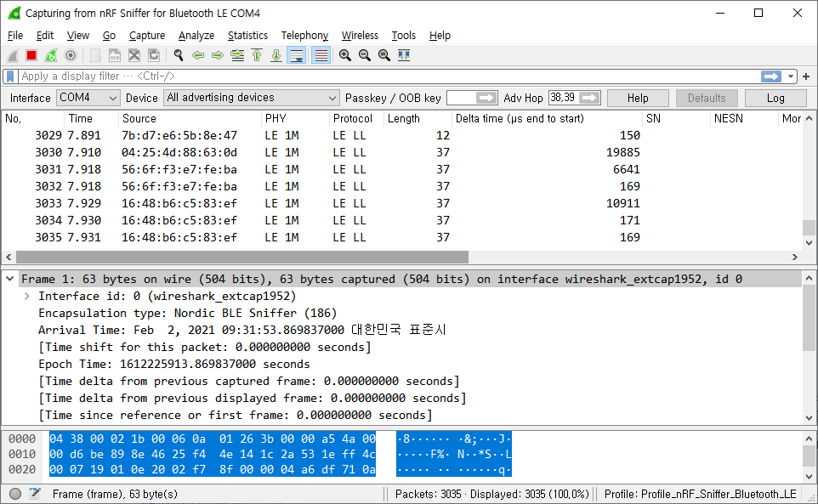Open the Interface COM4 dropdown

[x=88, y=98]
